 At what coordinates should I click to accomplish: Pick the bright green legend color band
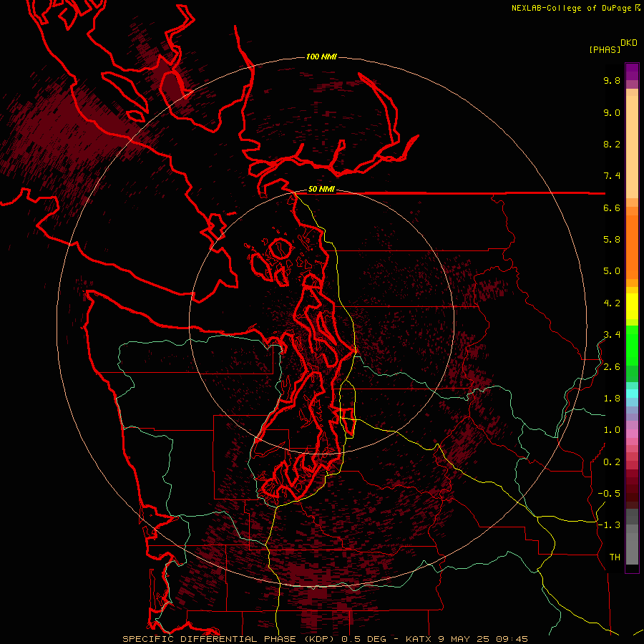[632, 344]
